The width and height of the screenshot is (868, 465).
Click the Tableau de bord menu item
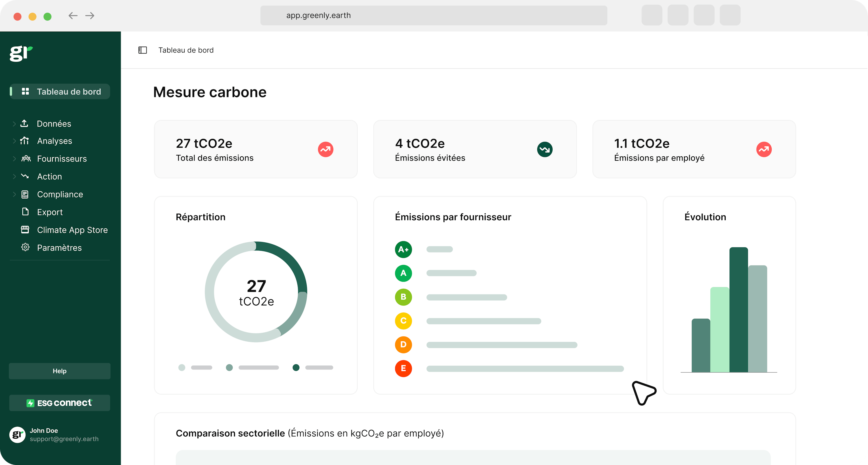(x=60, y=91)
